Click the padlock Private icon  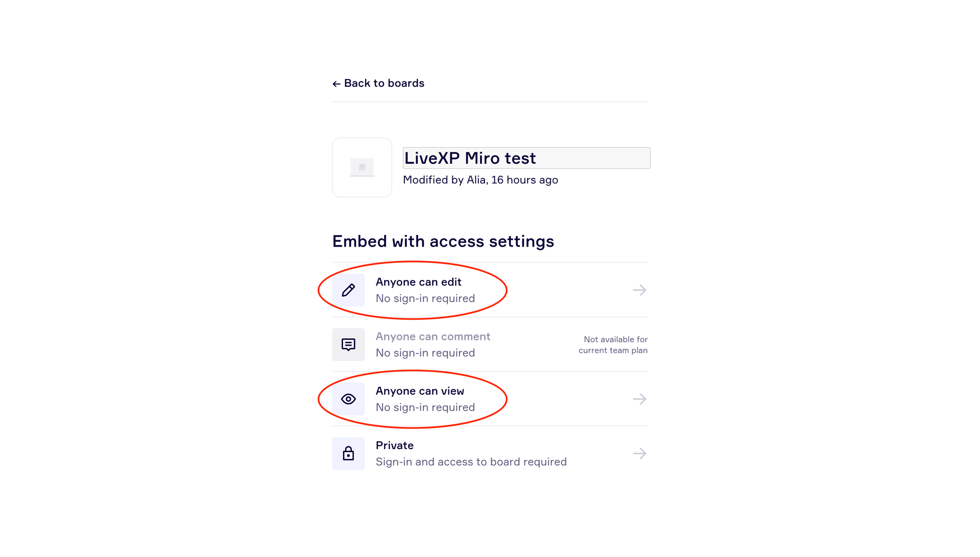point(348,454)
